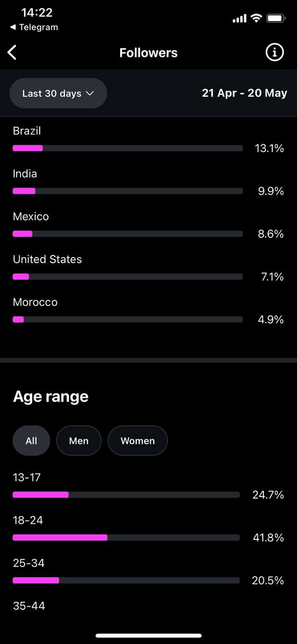Viewport: 297px width, 644px height.
Task: Select the Women age range filter
Action: pyautogui.click(x=138, y=441)
